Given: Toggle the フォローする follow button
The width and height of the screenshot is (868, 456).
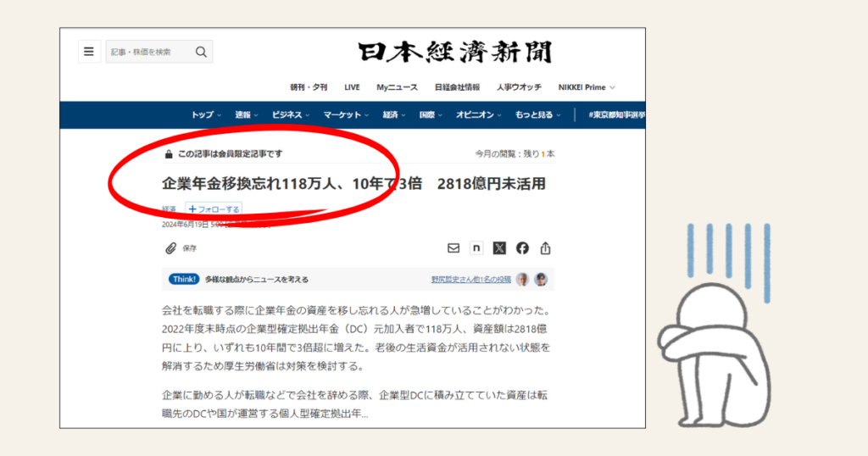Looking at the screenshot, I should tap(214, 209).
